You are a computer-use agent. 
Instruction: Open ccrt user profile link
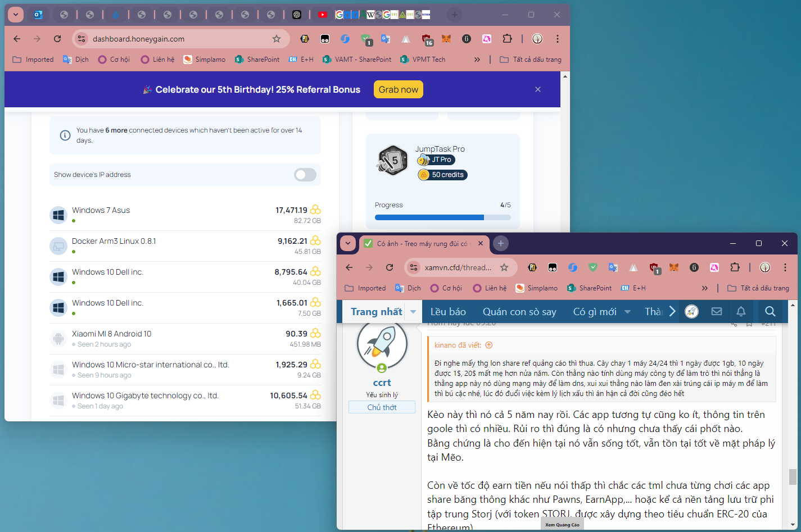coord(382,383)
